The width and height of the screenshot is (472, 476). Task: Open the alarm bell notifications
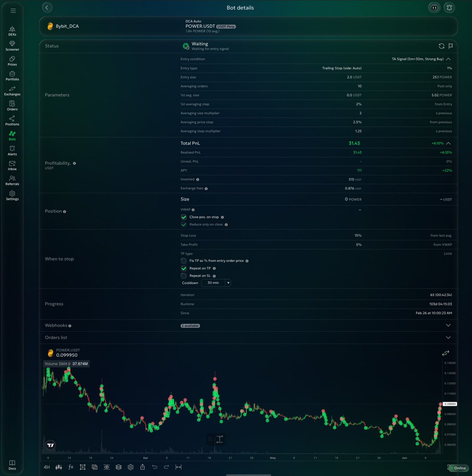(449, 8)
